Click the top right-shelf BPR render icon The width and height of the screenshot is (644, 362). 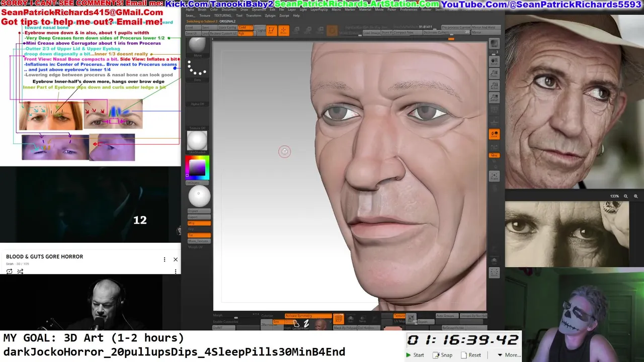point(494,44)
